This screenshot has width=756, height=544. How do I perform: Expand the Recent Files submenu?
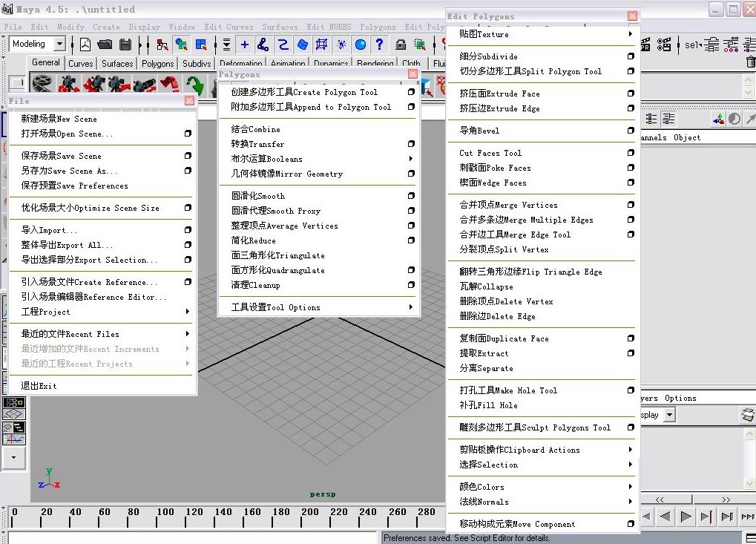click(188, 334)
